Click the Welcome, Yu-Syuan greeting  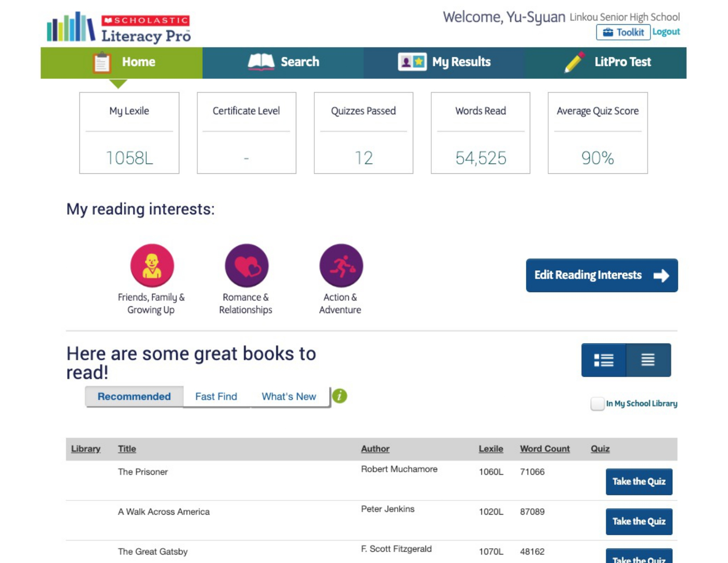(x=504, y=17)
